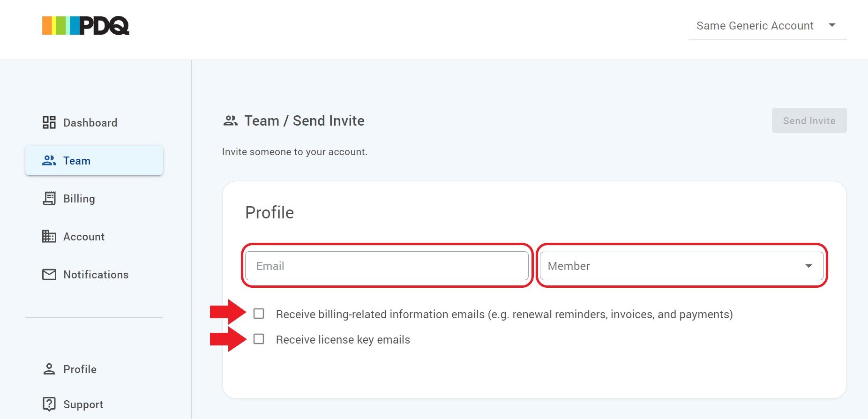Click the Member dropdown arrow
This screenshot has height=419, width=868.
click(808, 266)
